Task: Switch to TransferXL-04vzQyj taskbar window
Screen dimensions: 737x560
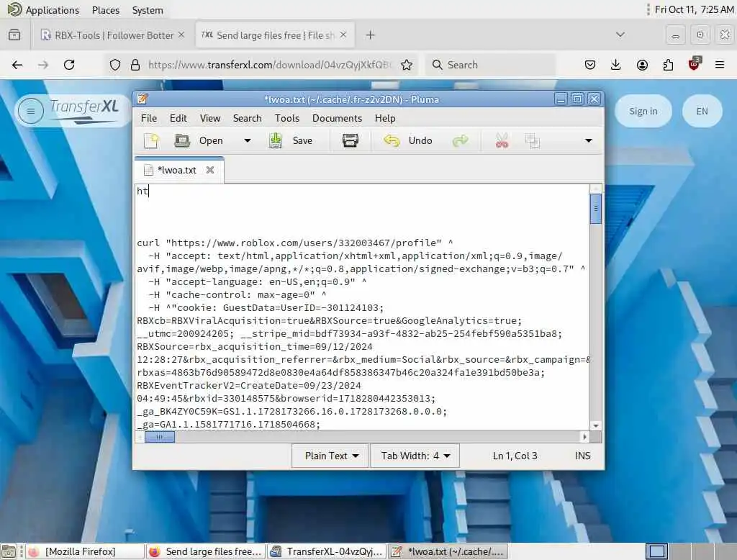Action: coord(327,551)
